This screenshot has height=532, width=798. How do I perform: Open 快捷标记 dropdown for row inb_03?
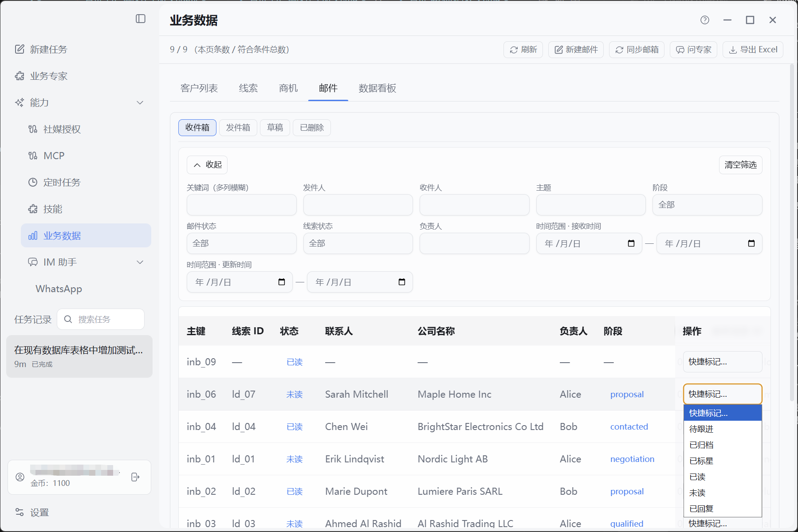723,524
